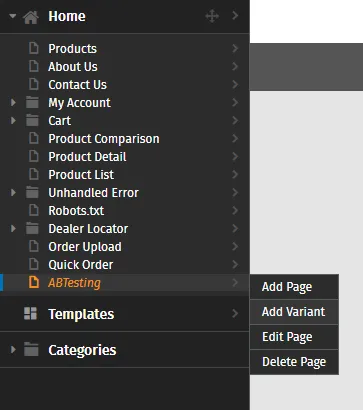Click the Templates grid icon

(x=30, y=314)
